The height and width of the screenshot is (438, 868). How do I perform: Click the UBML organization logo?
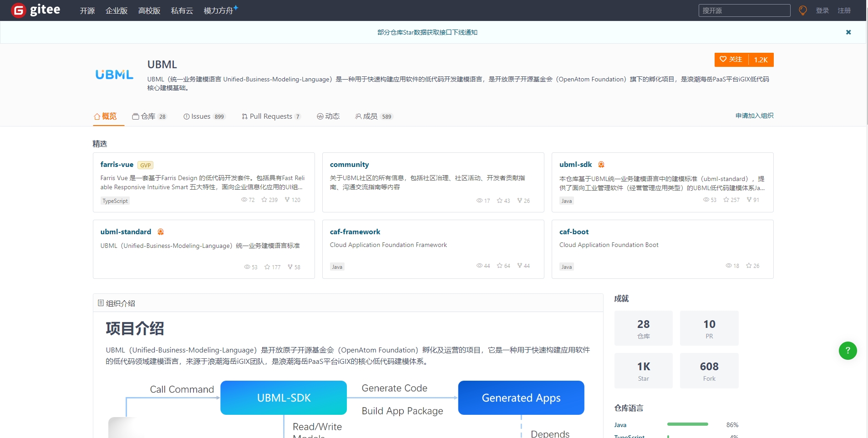(x=114, y=75)
